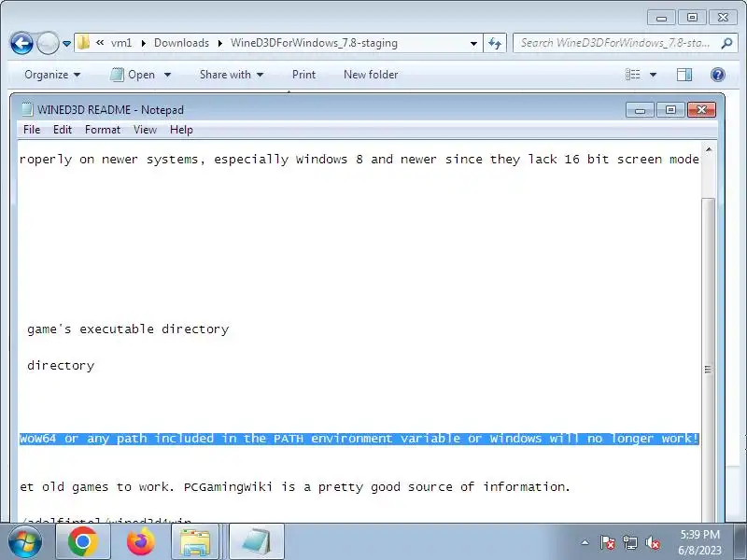This screenshot has height=560, width=747.
Task: Click the search magnifier icon
Action: pyautogui.click(x=726, y=43)
